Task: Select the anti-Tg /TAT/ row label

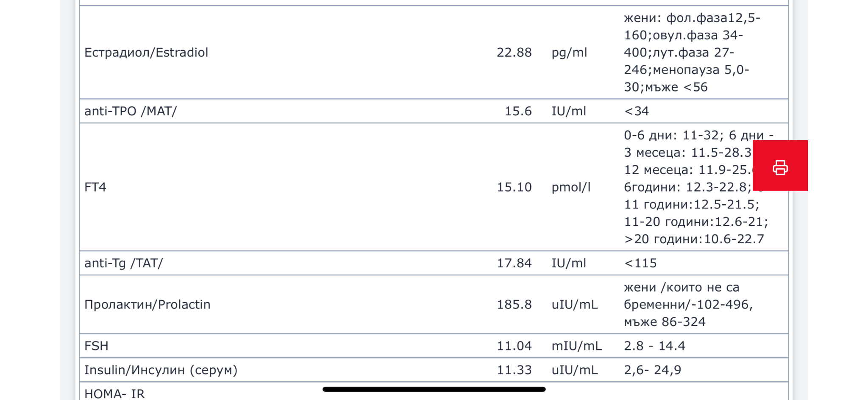Action: click(123, 263)
